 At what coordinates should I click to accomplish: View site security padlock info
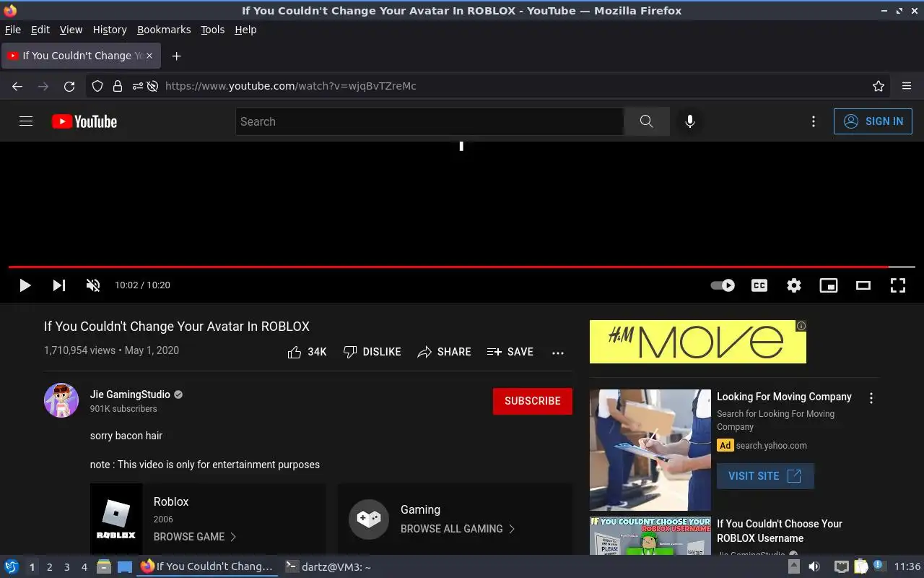pyautogui.click(x=118, y=86)
